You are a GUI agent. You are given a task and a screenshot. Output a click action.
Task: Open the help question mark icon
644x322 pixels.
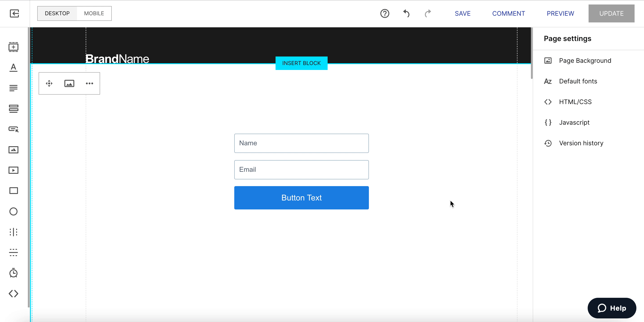[x=385, y=13]
